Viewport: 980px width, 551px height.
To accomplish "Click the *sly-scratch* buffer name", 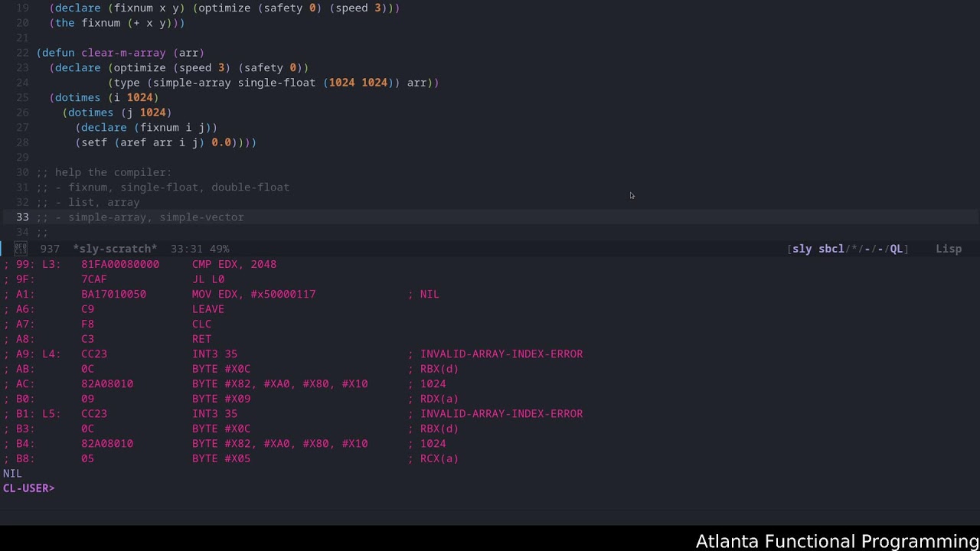I will click(115, 249).
